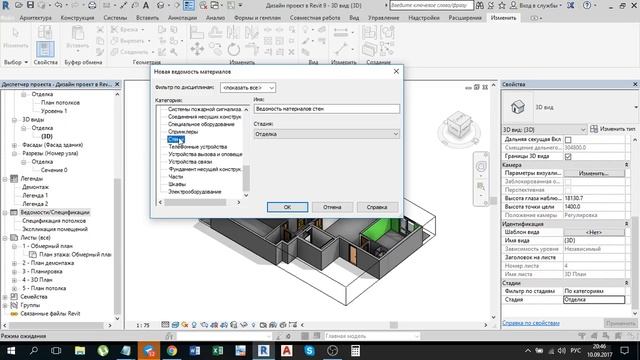Viewport: 640px width, 360px height.
Task: Collapse 'Ведомости/Спецификации' tree node
Action: click(x=5, y=212)
